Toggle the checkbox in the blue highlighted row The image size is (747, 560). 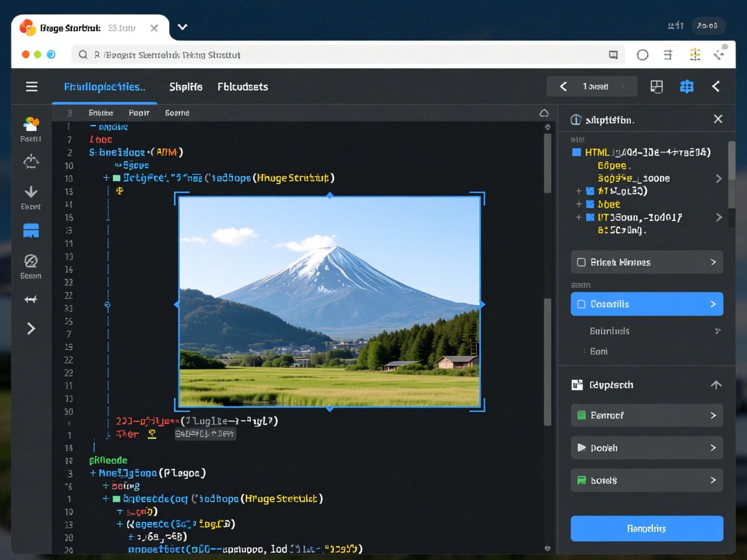tap(581, 304)
